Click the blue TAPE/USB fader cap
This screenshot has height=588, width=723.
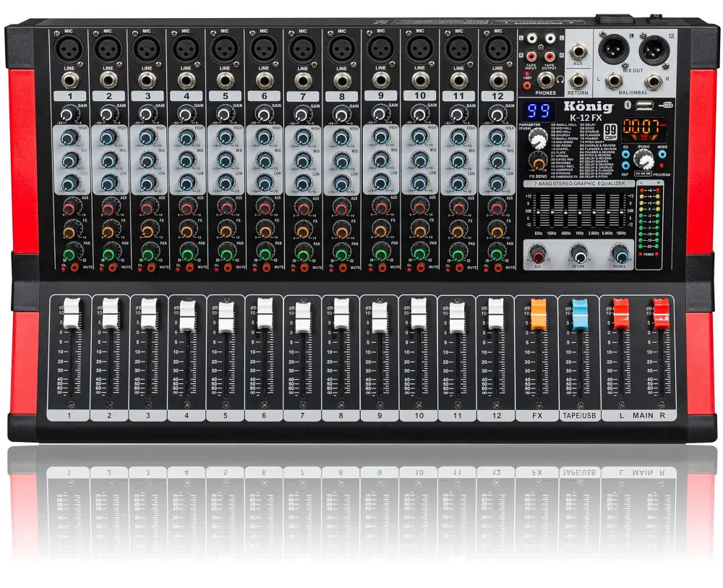(579, 316)
